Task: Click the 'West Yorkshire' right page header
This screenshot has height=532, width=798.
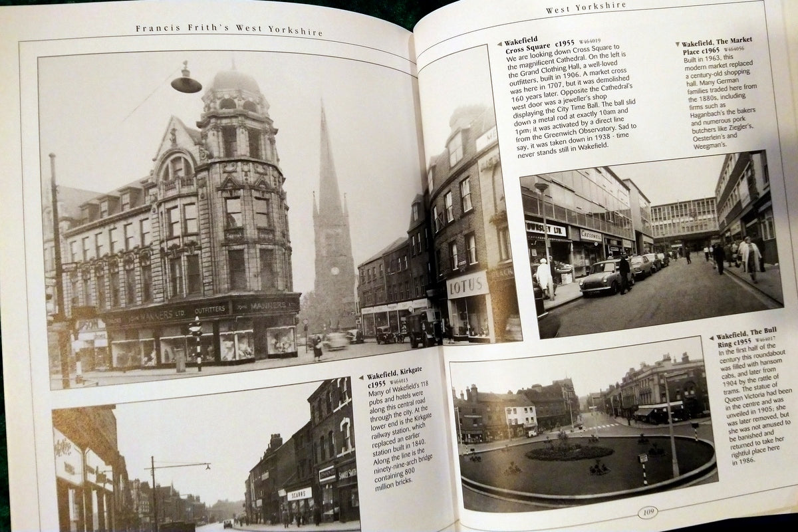Action: click(586, 9)
